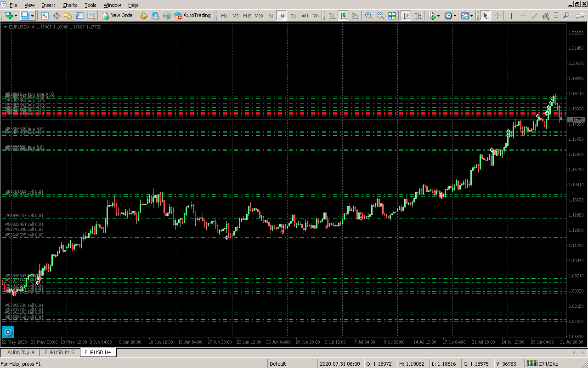
Task: Open the Indicators dropdown arrow
Action: pyautogui.click(x=439, y=16)
